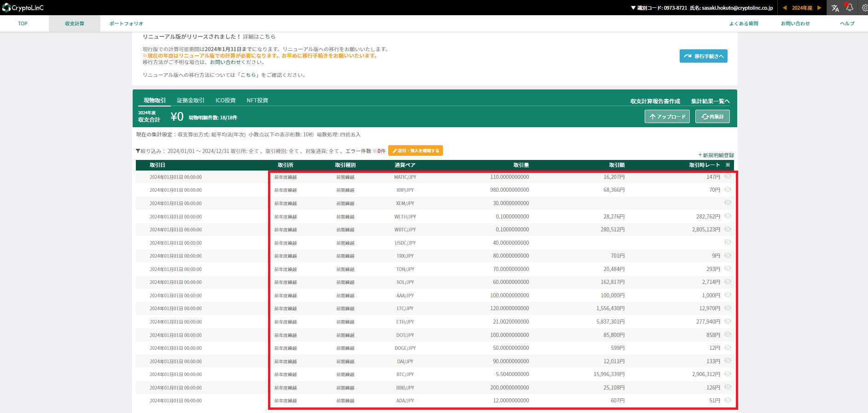Toggle visibility of the ETH/JPY row

pyautogui.click(x=728, y=321)
